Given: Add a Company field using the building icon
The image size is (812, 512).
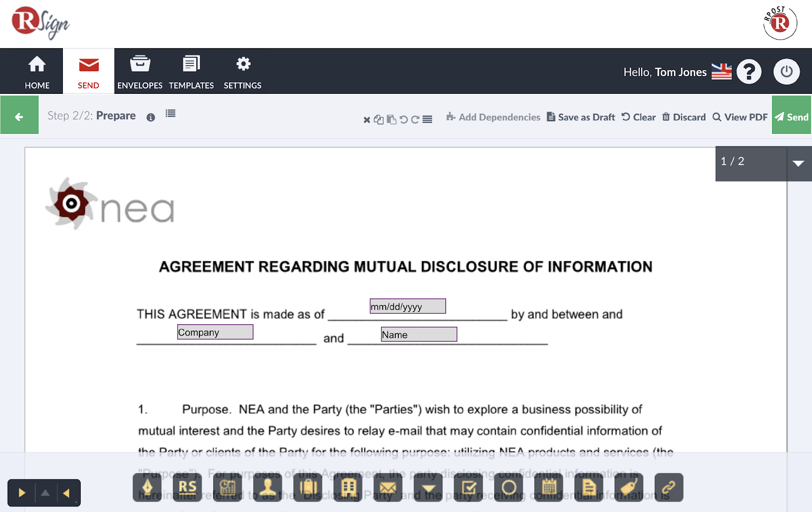Looking at the screenshot, I should pos(348,488).
